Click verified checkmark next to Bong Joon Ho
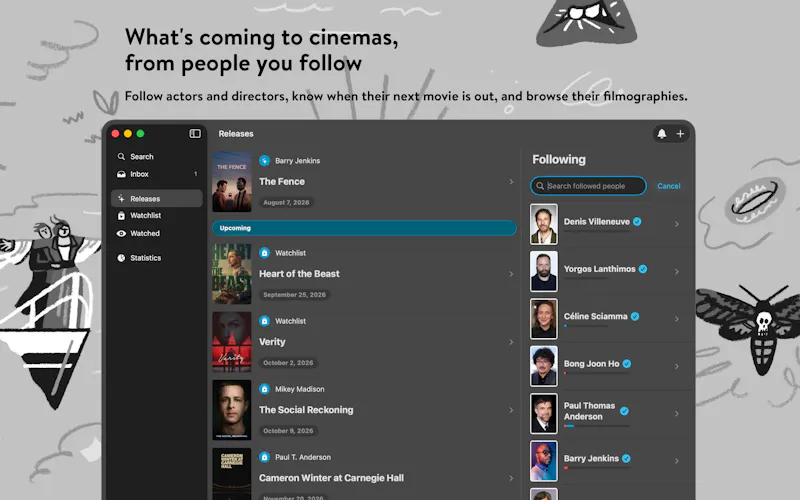Image resolution: width=800 pixels, height=500 pixels. pyautogui.click(x=627, y=364)
